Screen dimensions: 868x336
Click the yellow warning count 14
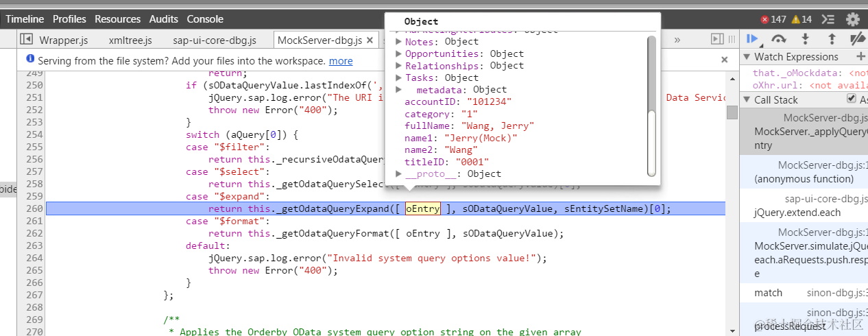801,19
